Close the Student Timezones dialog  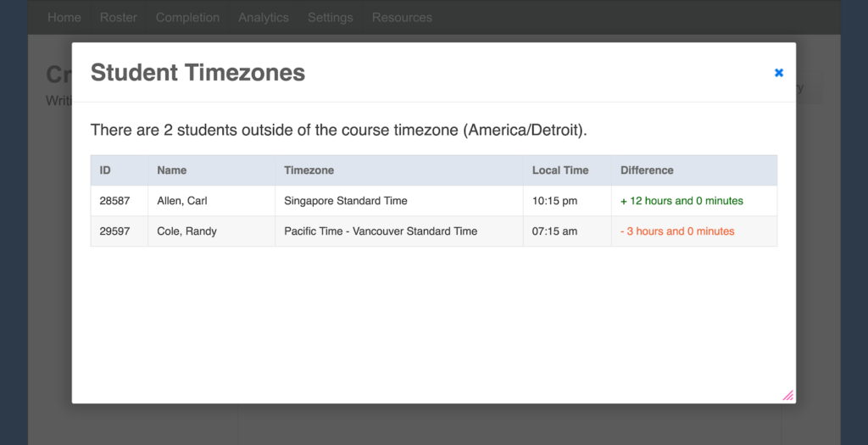(x=779, y=73)
